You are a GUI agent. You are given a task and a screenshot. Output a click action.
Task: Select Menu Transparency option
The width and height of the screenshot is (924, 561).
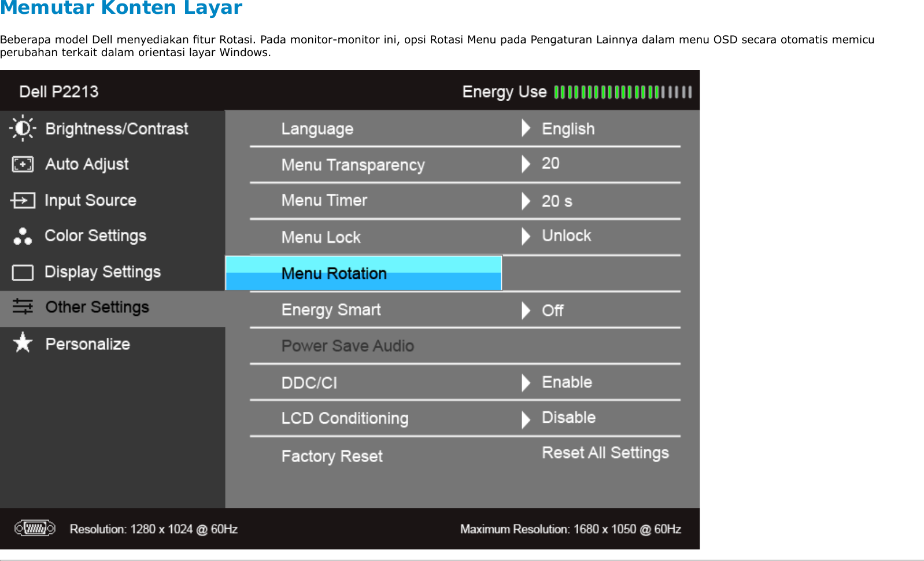tap(353, 165)
